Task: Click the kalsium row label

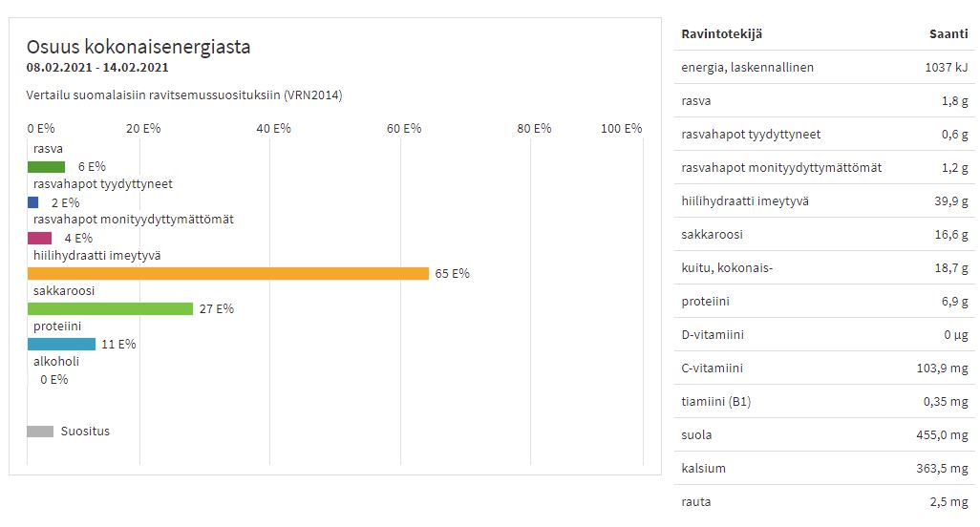Action: pyautogui.click(x=703, y=469)
